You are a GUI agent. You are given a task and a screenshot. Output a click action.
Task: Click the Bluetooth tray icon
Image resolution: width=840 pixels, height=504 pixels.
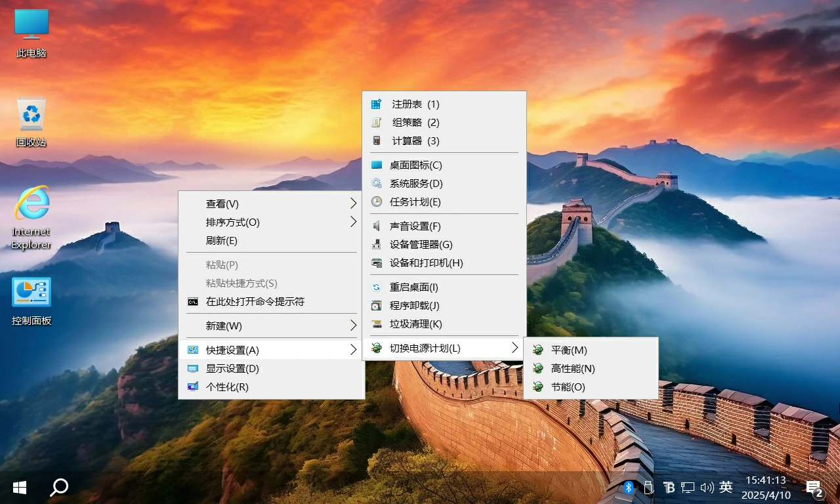click(x=628, y=487)
